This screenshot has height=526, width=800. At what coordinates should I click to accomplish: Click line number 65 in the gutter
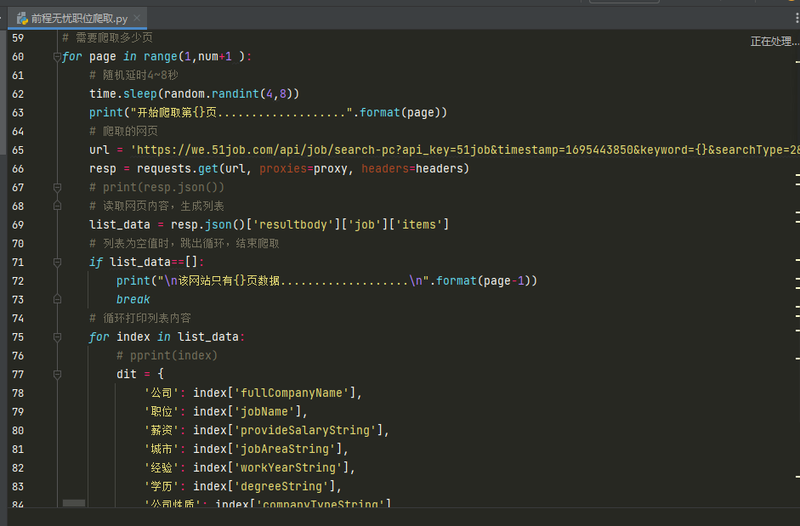point(18,150)
